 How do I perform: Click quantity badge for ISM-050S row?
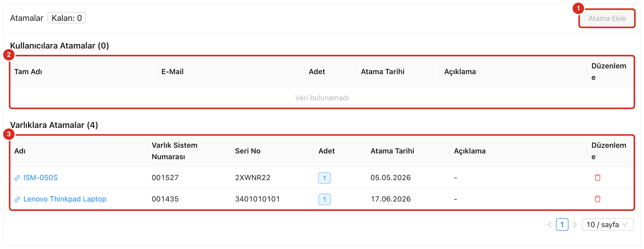point(324,178)
